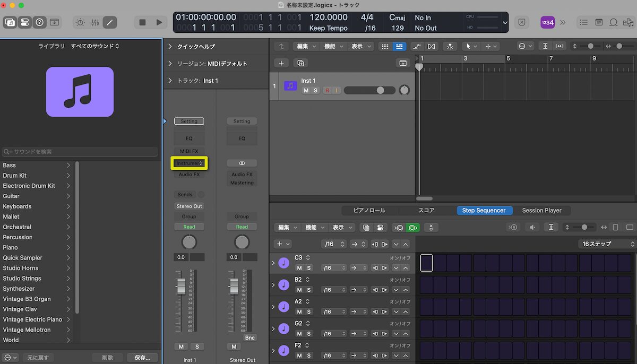Expand the リージョン: MIDIデフォルト section
Screen dimensions: 637x364
170,64
